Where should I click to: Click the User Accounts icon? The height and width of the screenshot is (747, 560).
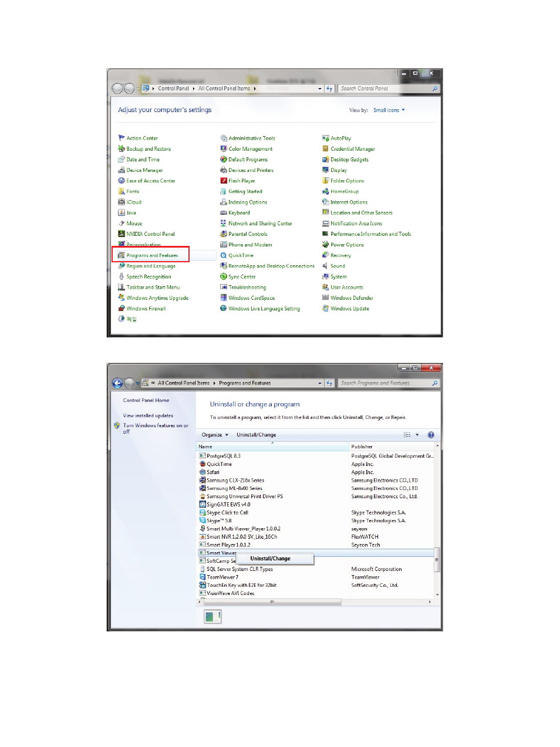tap(325, 287)
